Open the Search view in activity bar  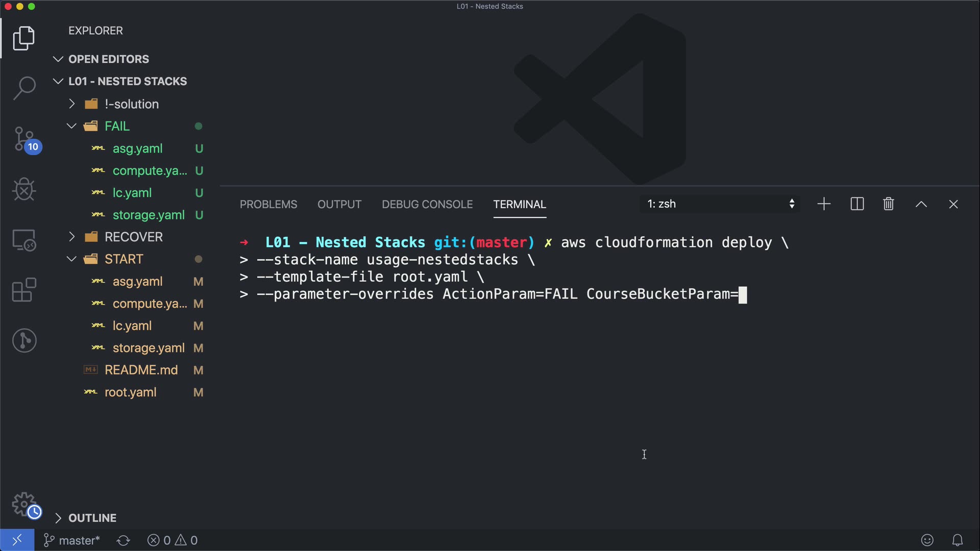[x=24, y=88]
